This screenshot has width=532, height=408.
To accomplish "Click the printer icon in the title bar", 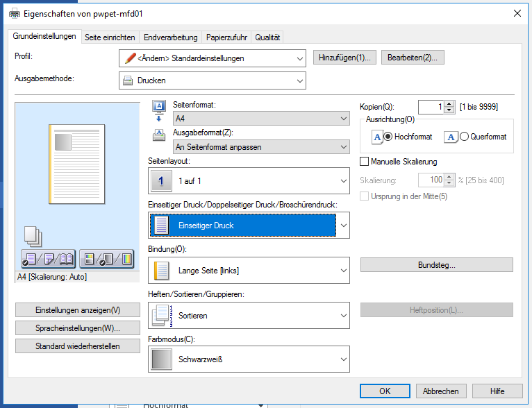I will click(14, 12).
